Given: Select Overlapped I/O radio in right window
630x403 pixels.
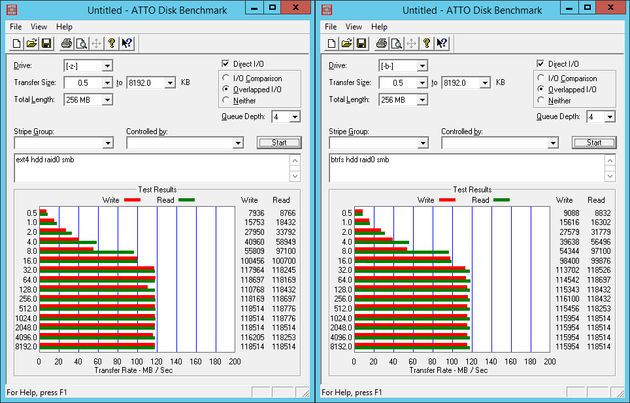Looking at the screenshot, I should [541, 89].
